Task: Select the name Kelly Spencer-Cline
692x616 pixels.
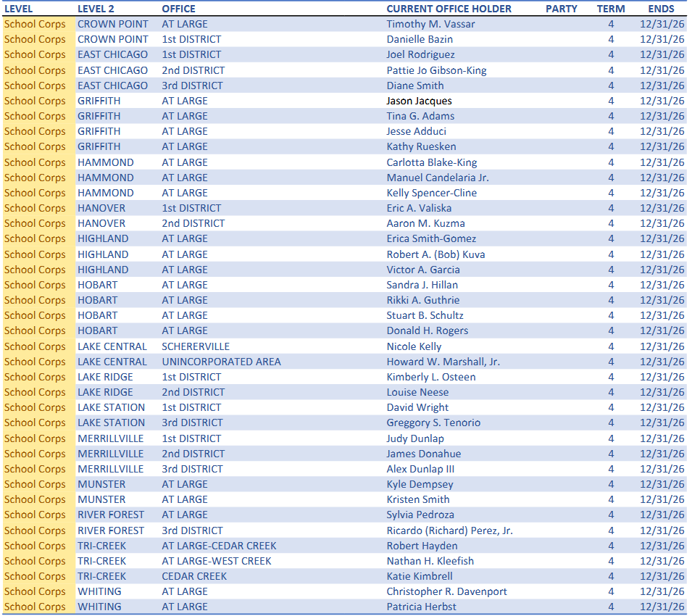Action: (x=432, y=193)
